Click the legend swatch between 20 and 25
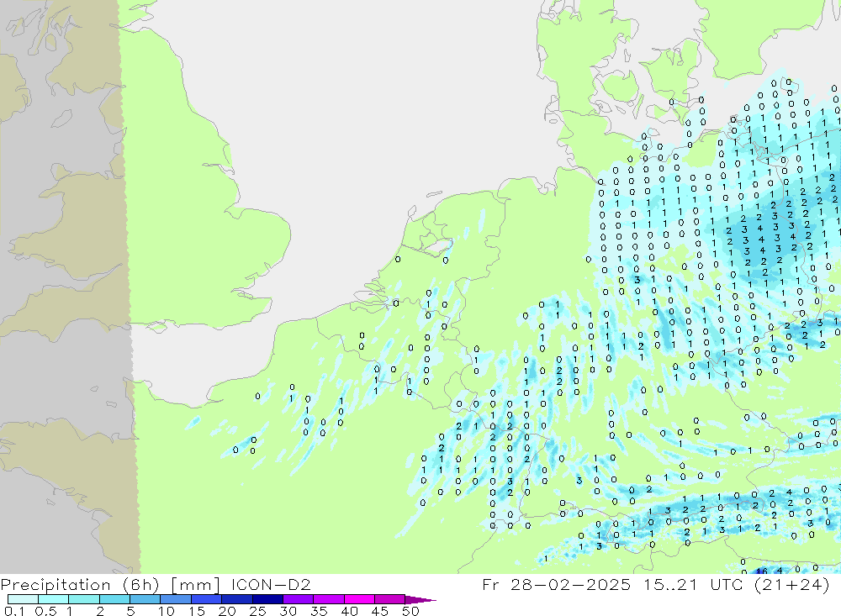This screenshot has height=616, width=841. point(237,599)
